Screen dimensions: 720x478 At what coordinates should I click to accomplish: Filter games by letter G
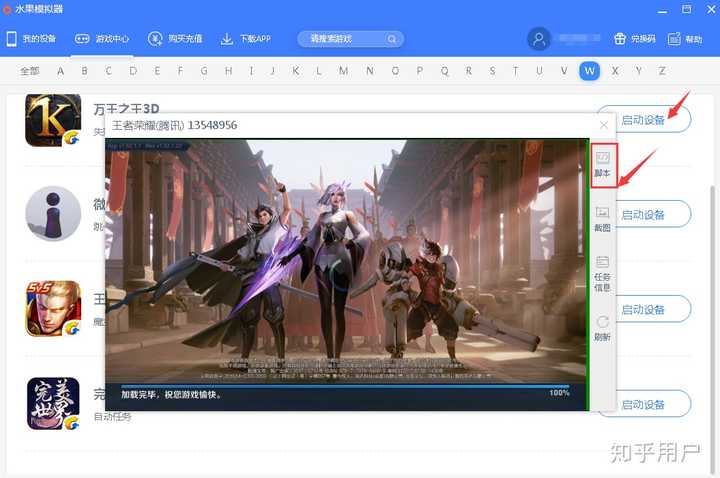pyautogui.click(x=204, y=71)
